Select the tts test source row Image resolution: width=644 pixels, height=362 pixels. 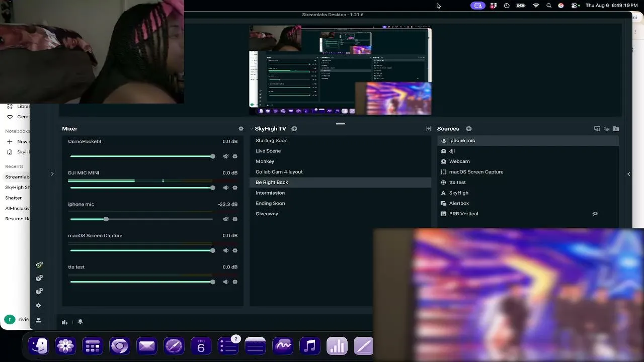click(528, 183)
